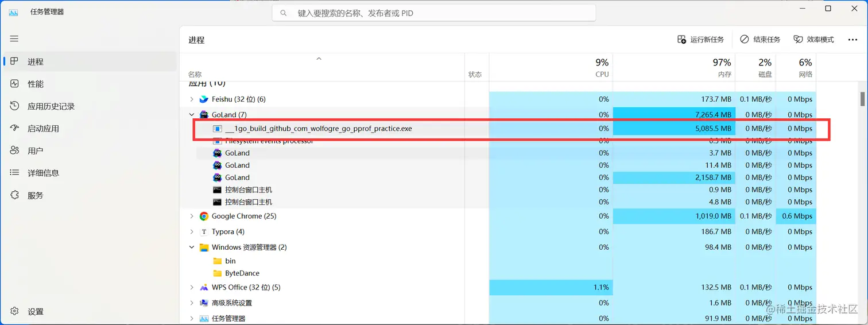This screenshot has height=325, width=868.
Task: Click the vertical scrollbar thumb
Action: point(862,99)
